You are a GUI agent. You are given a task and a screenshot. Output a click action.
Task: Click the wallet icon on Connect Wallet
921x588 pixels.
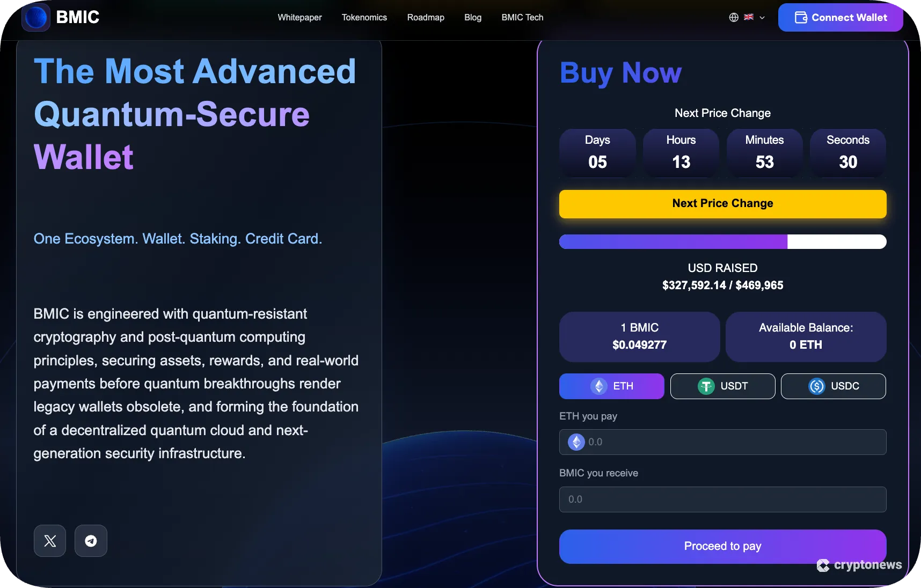pyautogui.click(x=800, y=17)
